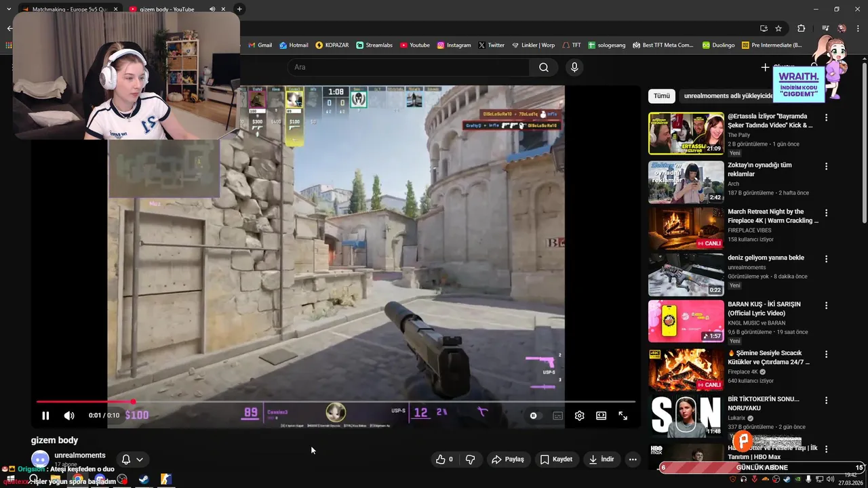Dislike the video with thumbs-down
The width and height of the screenshot is (868, 488).
(470, 459)
